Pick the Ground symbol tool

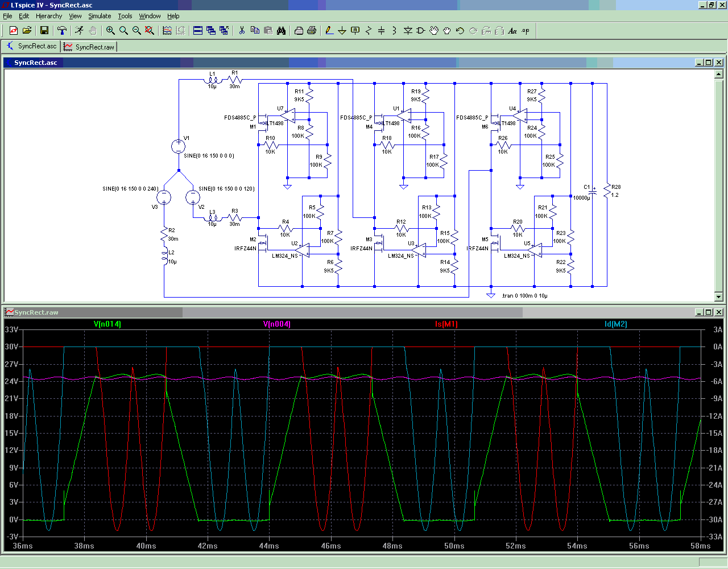coord(342,30)
